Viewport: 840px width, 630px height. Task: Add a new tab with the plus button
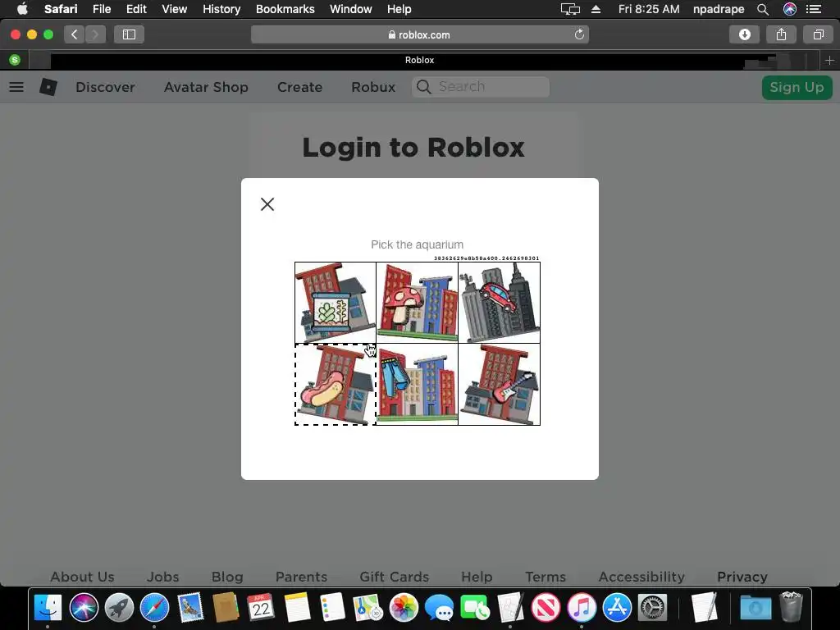[829, 61]
